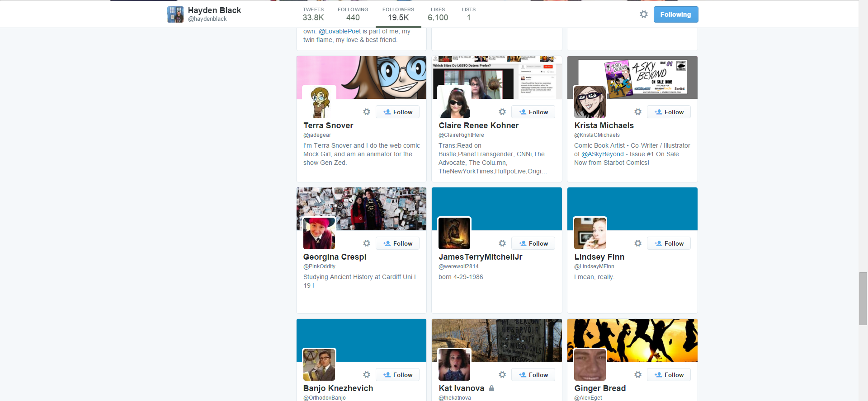Open Georgina Crespi's avatar photo
The width and height of the screenshot is (868, 401).
[x=319, y=233]
